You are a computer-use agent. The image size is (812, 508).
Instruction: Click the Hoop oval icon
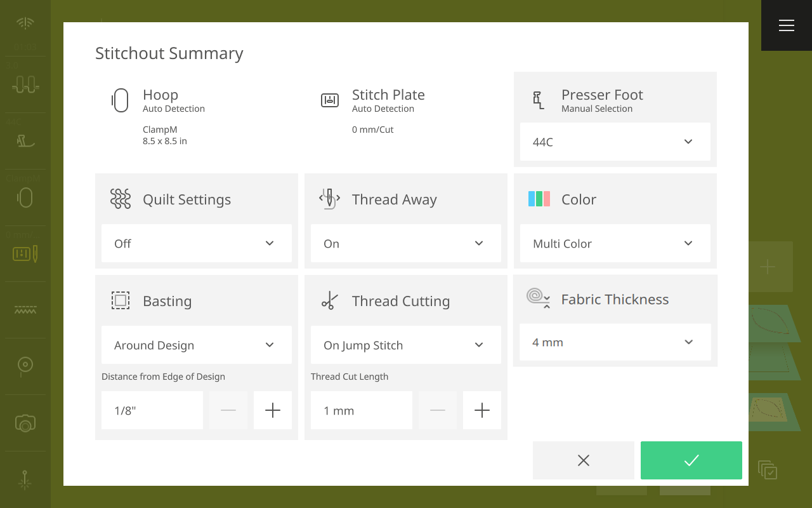120,100
